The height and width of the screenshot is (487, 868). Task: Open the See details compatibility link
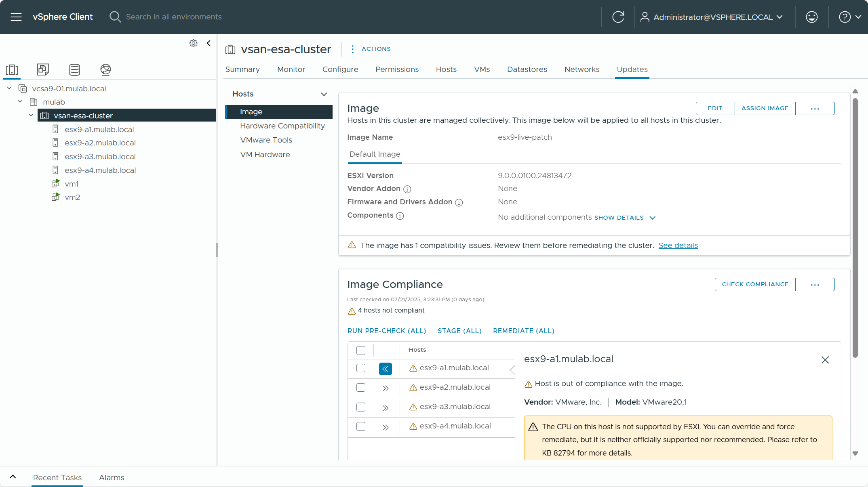pos(678,246)
